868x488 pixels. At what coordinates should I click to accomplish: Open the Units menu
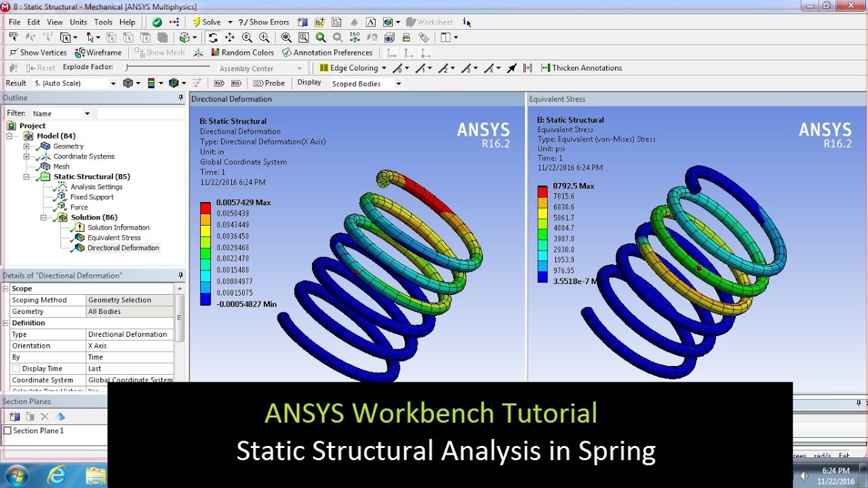coord(79,22)
